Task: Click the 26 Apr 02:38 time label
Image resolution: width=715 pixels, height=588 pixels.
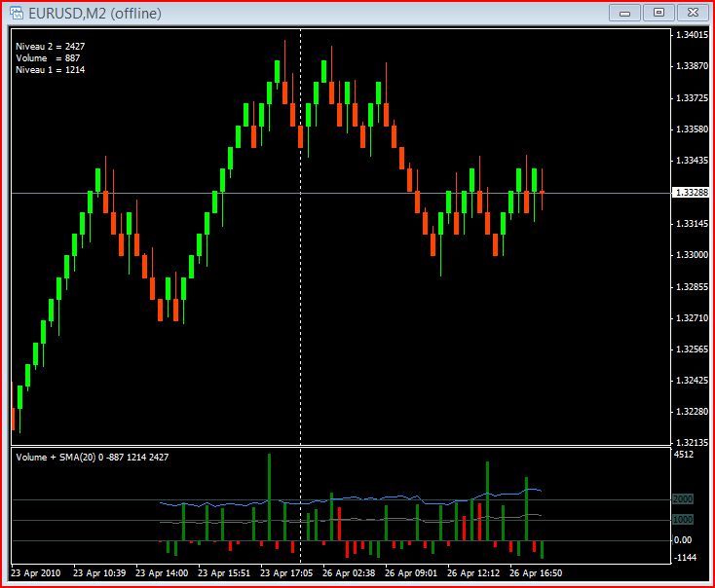Action: pyautogui.click(x=349, y=573)
